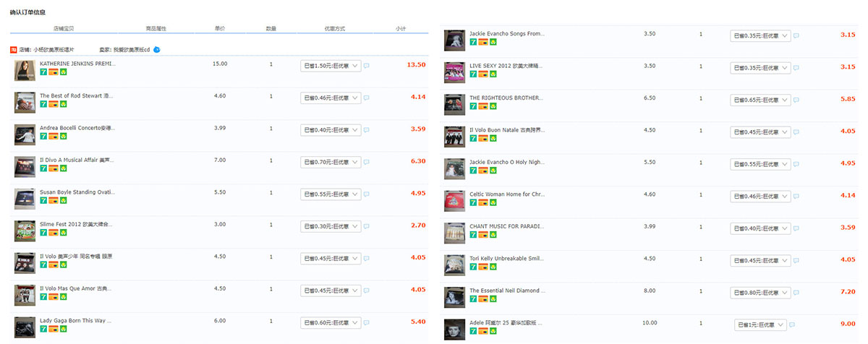Click the message icon in the LIVE SEXY 2012 row
The image size is (868, 344).
(x=796, y=68)
